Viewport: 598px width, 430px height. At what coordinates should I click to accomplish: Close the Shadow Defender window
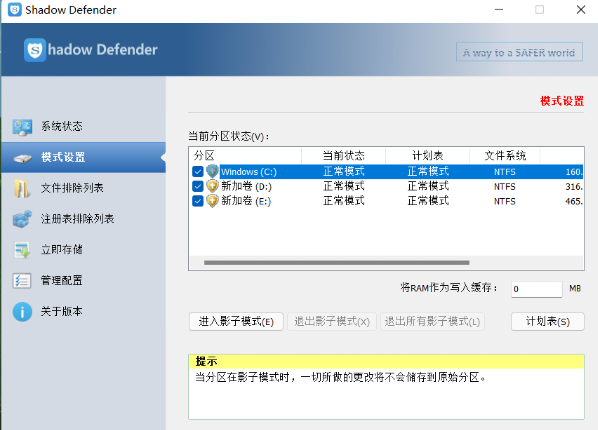[x=581, y=10]
